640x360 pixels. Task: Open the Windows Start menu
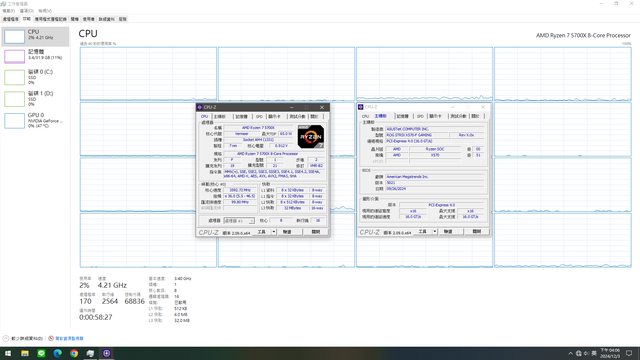tap(8, 353)
